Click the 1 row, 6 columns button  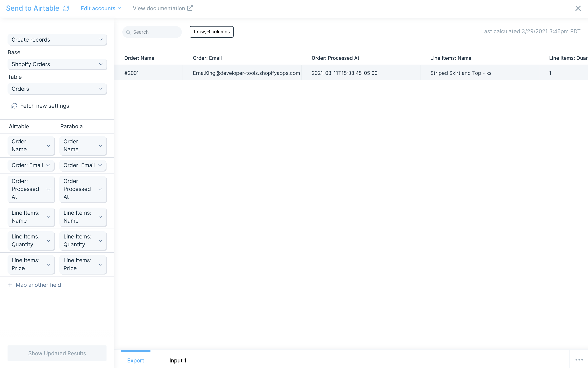(211, 32)
